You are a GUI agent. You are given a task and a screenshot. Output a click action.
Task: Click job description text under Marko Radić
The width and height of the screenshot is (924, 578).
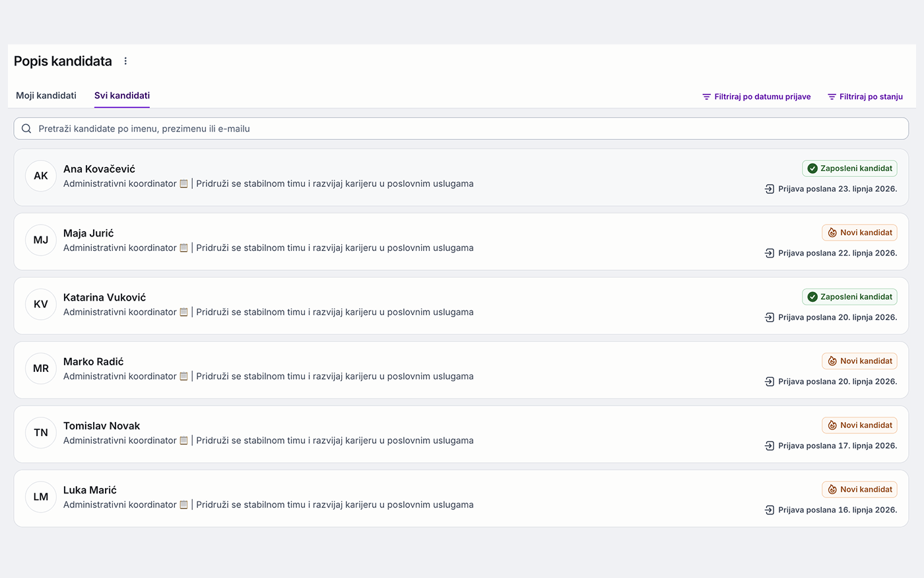point(269,376)
